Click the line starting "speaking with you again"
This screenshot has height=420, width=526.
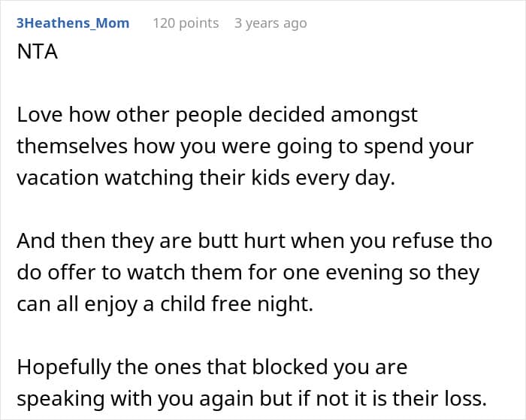252,397
